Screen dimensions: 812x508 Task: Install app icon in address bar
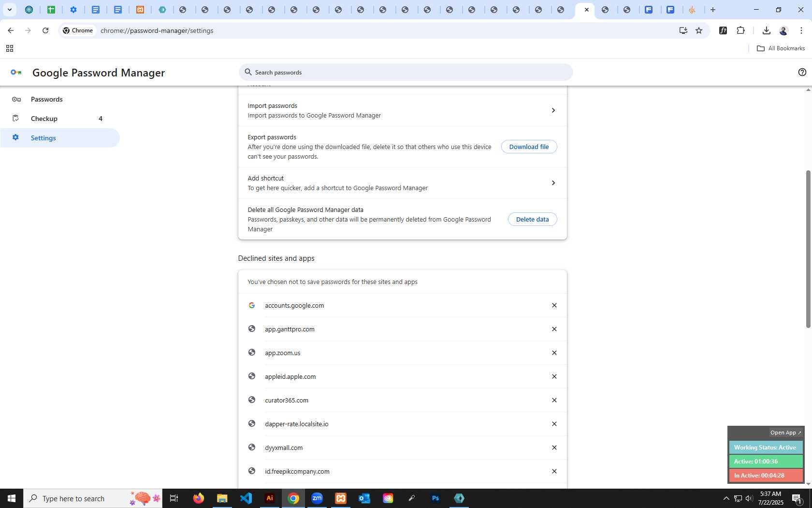[683, 30]
